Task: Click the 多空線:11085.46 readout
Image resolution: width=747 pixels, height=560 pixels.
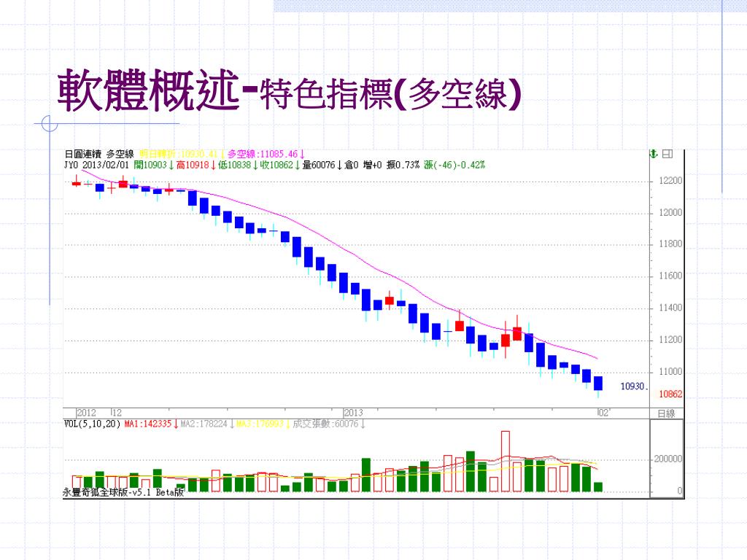Action: [263, 155]
